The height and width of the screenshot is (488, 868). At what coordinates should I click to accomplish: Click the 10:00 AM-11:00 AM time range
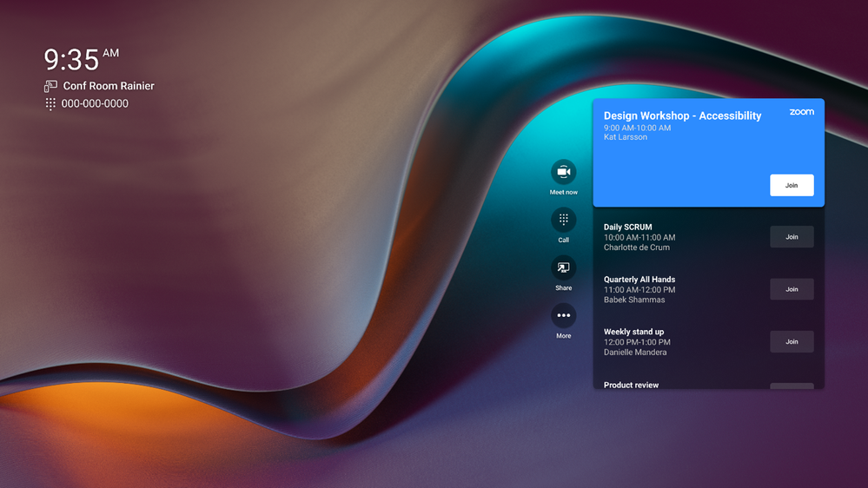pos(639,237)
